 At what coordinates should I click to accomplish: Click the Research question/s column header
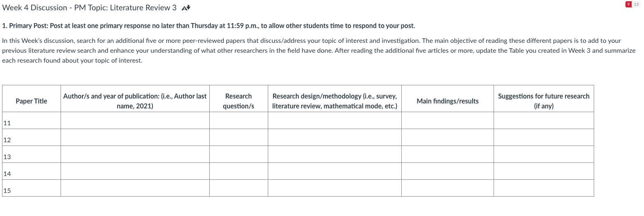239,101
